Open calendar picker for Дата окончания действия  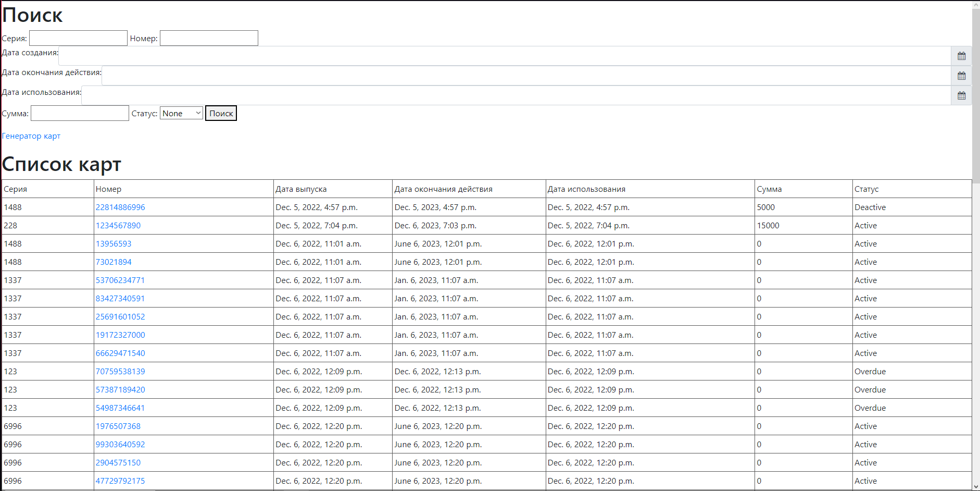click(961, 76)
